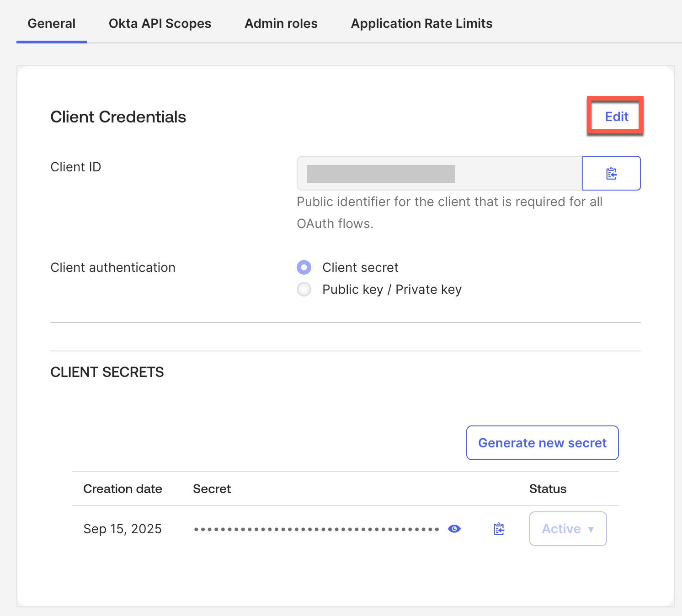Click the Client ID label

(x=75, y=167)
